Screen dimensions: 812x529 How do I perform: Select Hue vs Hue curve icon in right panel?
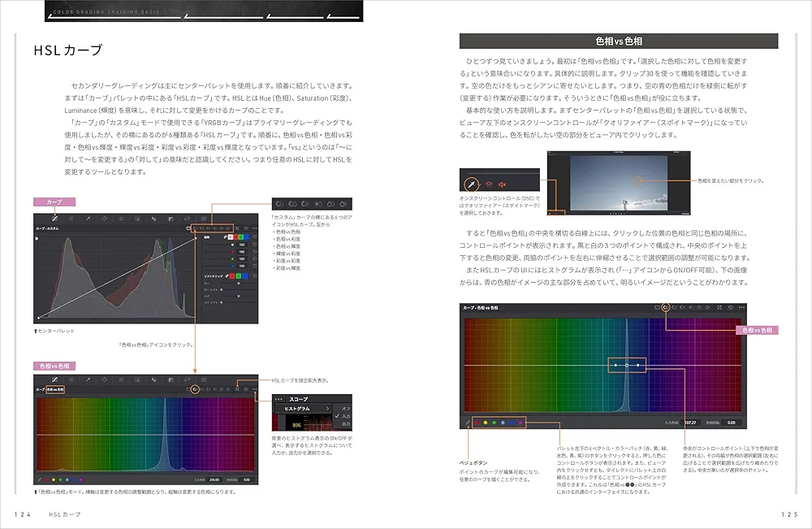(x=665, y=308)
